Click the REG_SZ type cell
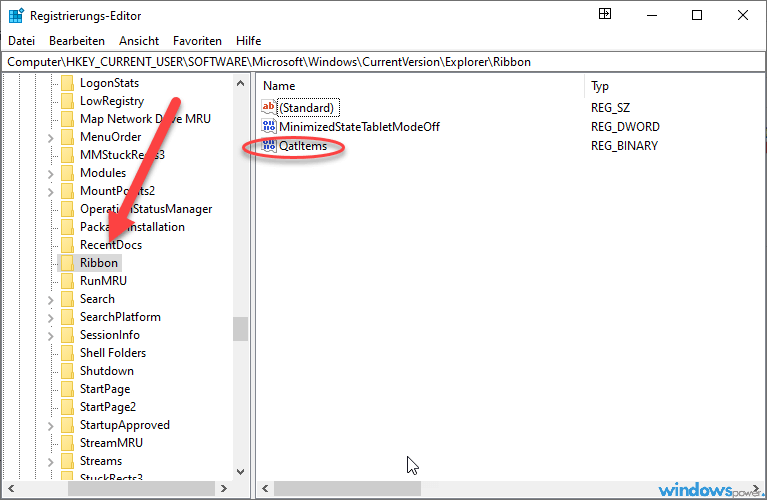767x500 pixels. tap(610, 108)
